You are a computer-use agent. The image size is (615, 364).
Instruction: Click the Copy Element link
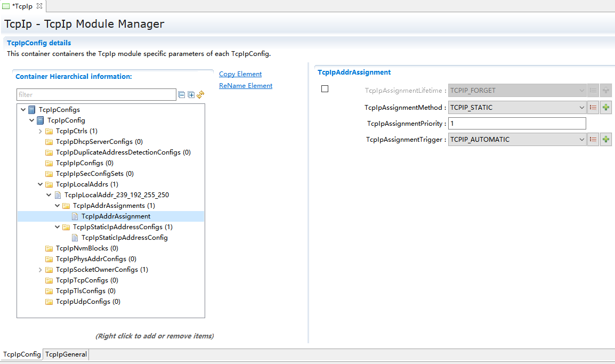click(x=240, y=74)
